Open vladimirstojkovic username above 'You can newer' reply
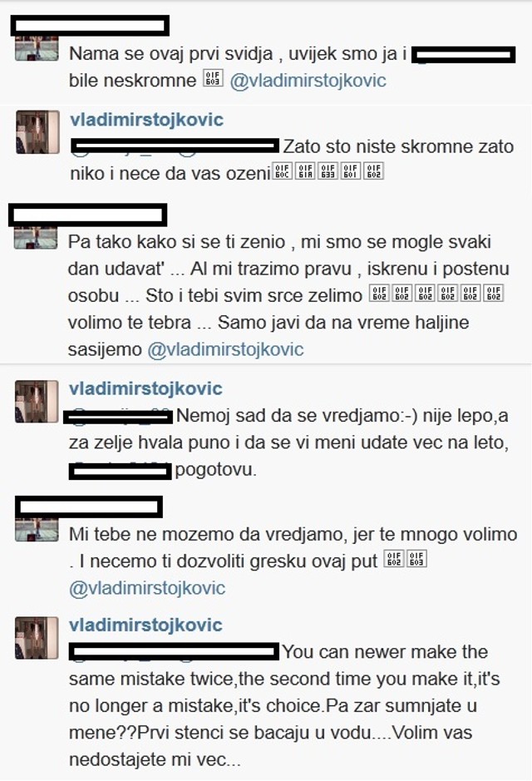The width and height of the screenshot is (532, 781). [x=145, y=625]
